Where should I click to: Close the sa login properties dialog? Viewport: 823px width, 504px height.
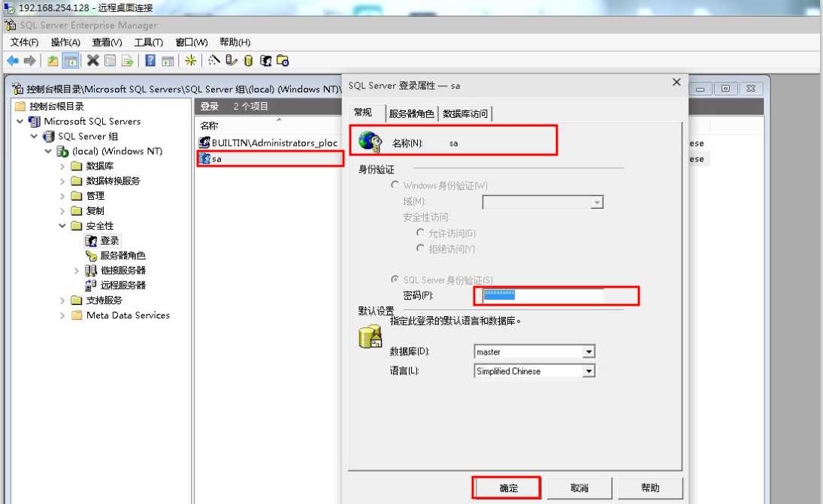pos(676,82)
